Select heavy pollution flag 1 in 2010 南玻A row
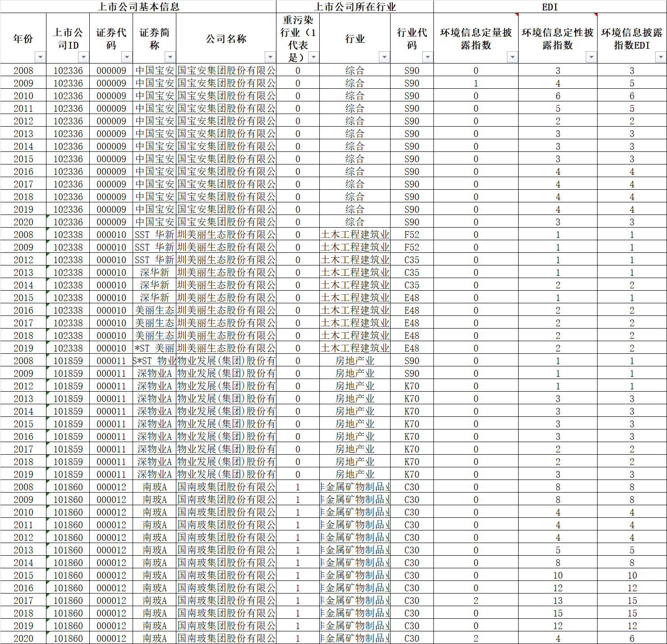The image size is (667, 644). click(x=298, y=512)
